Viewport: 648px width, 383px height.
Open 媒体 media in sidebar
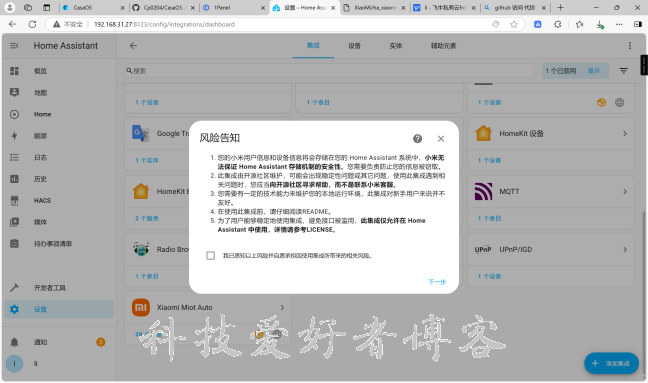59,222
